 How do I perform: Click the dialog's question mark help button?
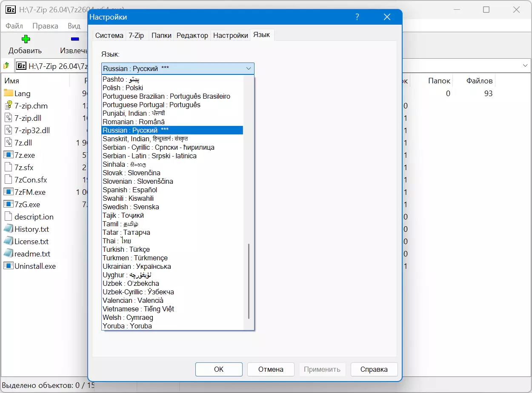pyautogui.click(x=357, y=17)
